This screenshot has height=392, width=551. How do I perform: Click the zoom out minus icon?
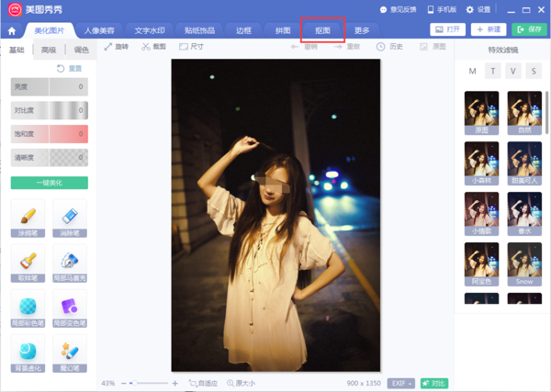tap(123, 383)
